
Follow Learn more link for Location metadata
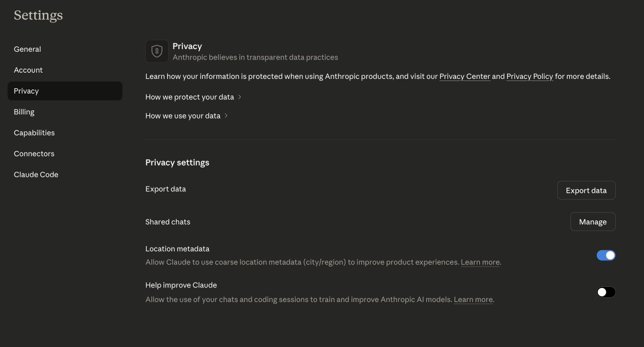pos(480,262)
